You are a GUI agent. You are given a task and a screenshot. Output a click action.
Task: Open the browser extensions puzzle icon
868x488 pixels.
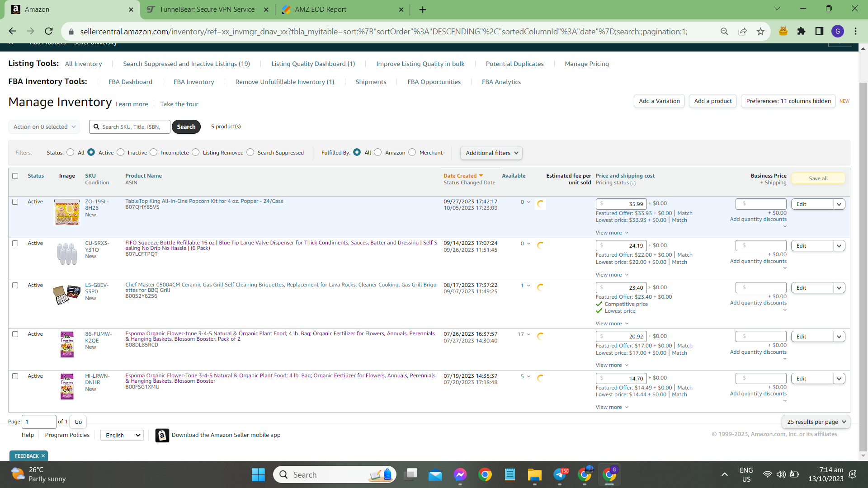[801, 31]
